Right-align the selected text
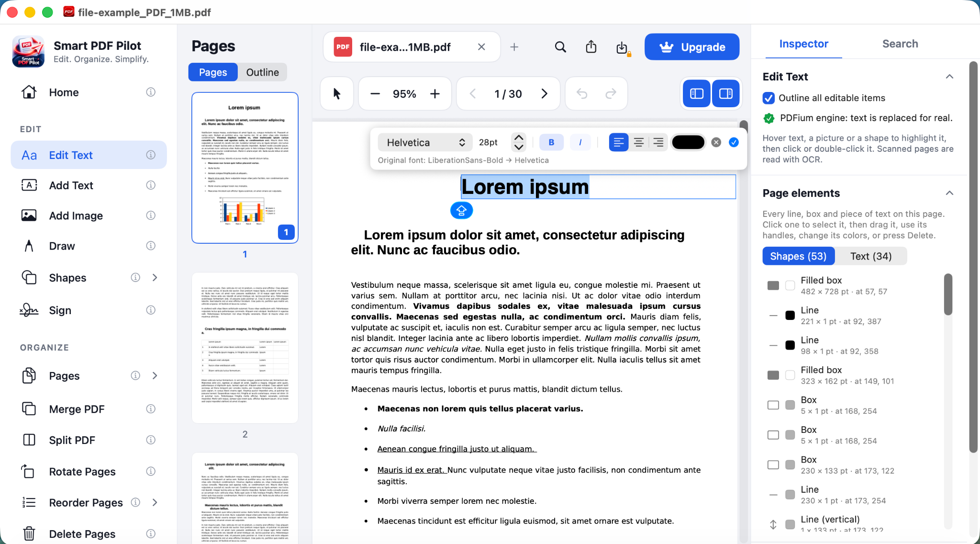The image size is (980, 544). click(658, 142)
